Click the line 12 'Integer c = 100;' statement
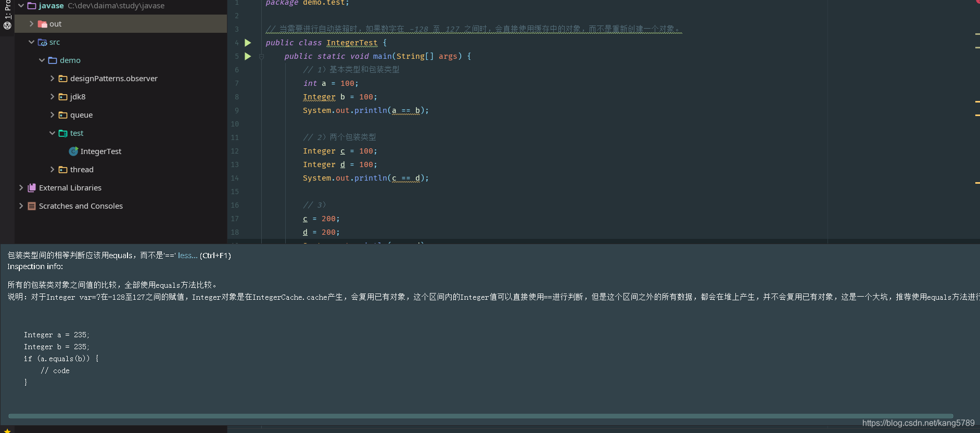Viewport: 980px width, 433px height. pos(340,151)
